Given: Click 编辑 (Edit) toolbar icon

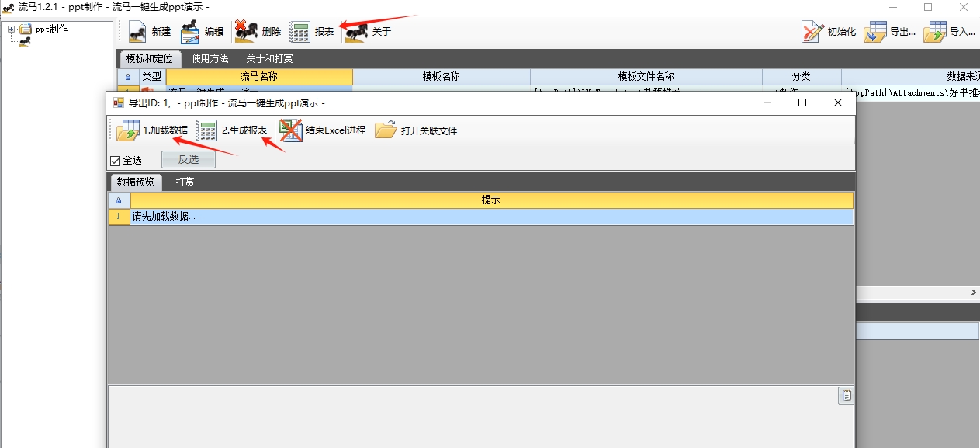Looking at the screenshot, I should coord(190,32).
